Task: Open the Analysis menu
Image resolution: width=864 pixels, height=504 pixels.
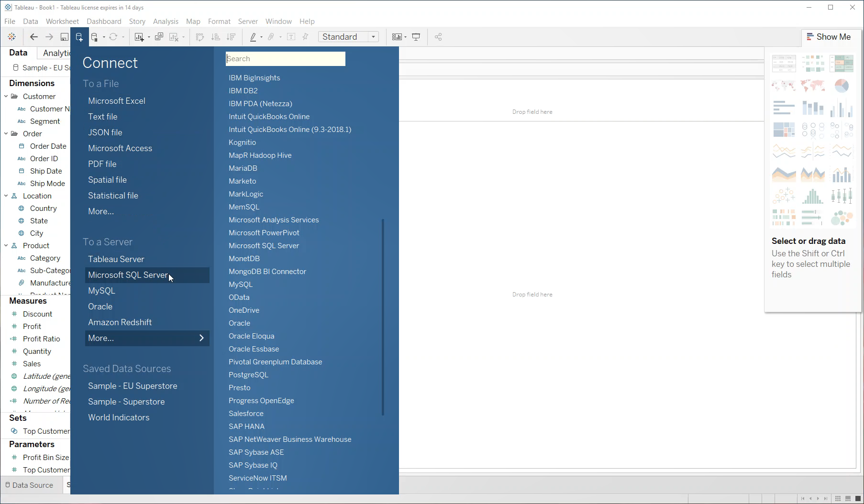Action: point(166,21)
